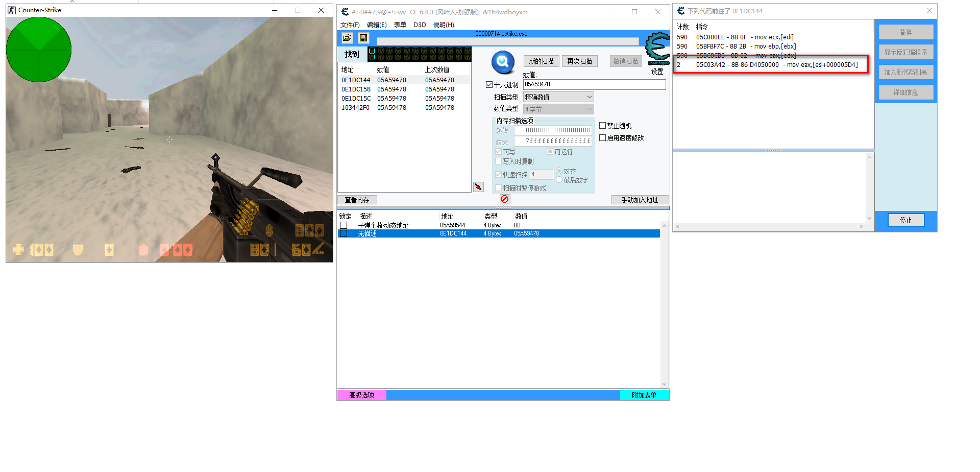The width and height of the screenshot is (980, 472).
Task: Select the 对齐 radio button
Action: [x=559, y=171]
